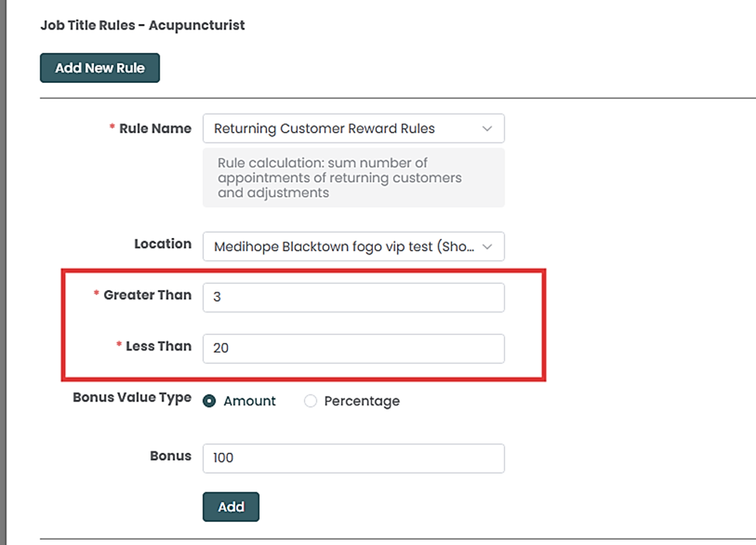756x545 pixels.
Task: Select the Amount radio button
Action: [x=209, y=401]
